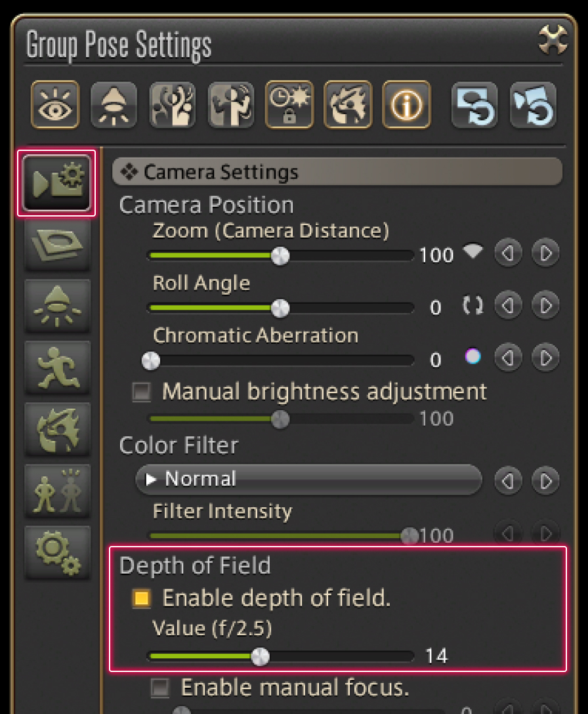Click the Chromatic Aberration slider track
This screenshot has width=588, height=714.
[282, 361]
